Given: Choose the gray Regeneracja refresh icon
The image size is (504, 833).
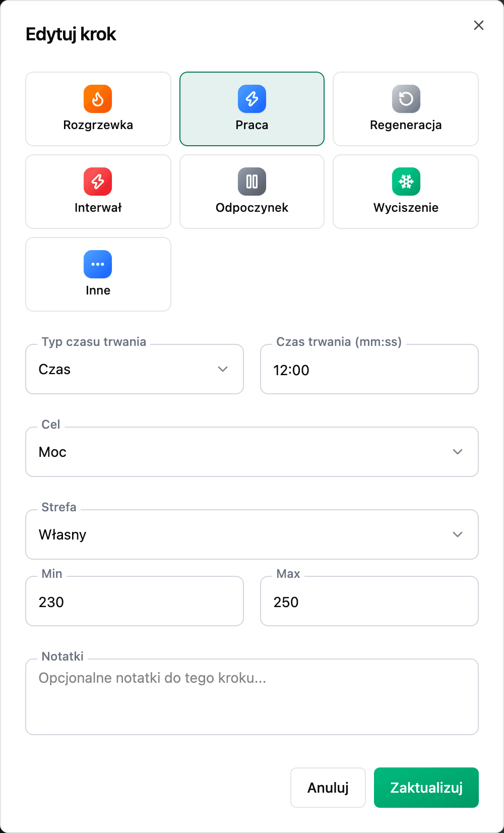Looking at the screenshot, I should coord(406,99).
